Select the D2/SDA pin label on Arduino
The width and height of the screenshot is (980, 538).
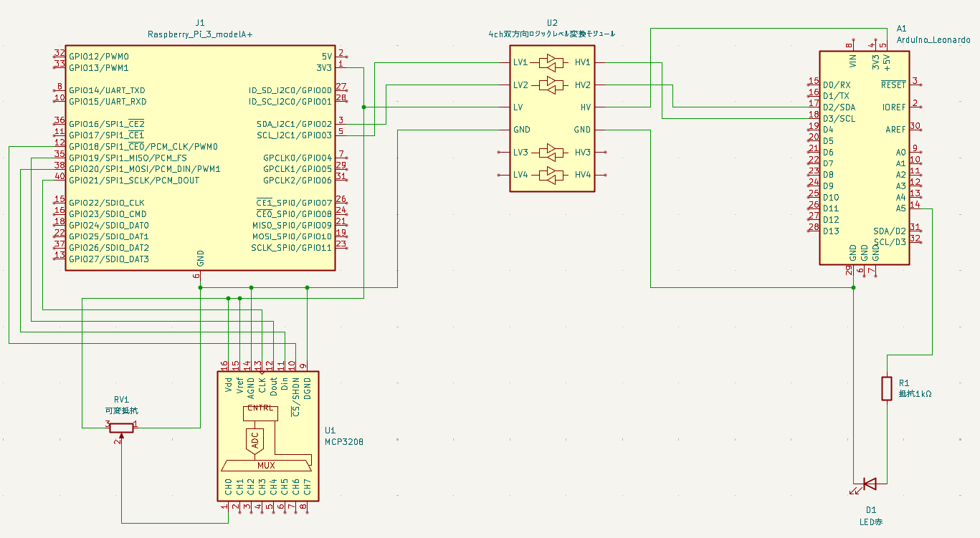[839, 107]
